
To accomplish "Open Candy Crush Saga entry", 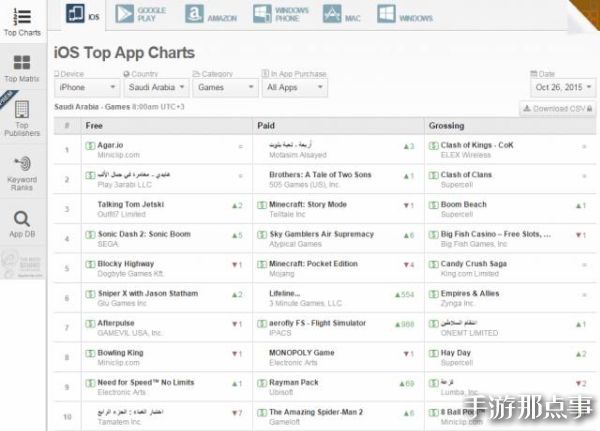I will point(473,264).
